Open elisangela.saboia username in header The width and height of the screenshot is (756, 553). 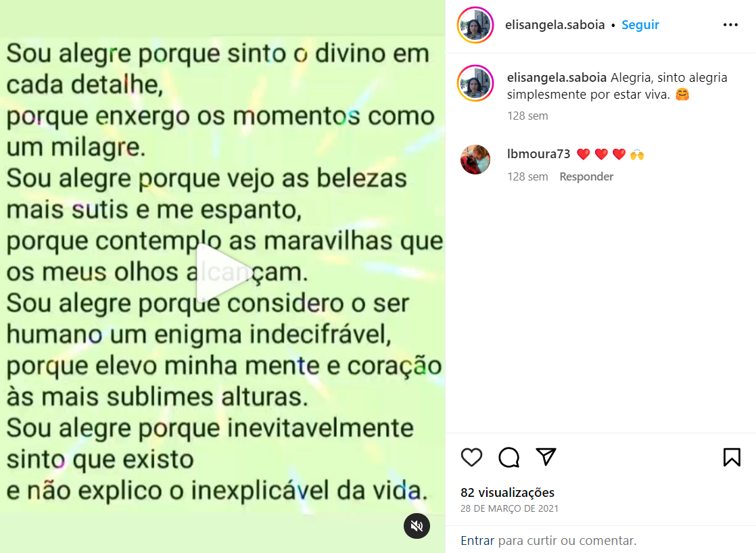(554, 24)
